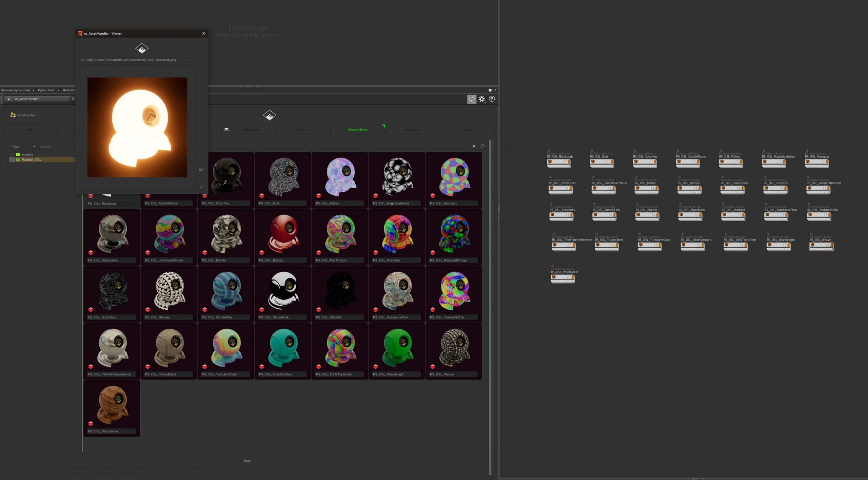Open the gear settings icon in the pane toolbar
Viewport: 868px width, 480px height.
482,99
